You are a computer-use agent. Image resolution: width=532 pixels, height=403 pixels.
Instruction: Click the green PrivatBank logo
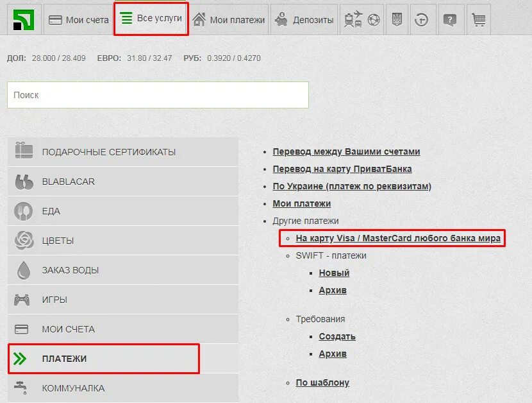point(24,20)
